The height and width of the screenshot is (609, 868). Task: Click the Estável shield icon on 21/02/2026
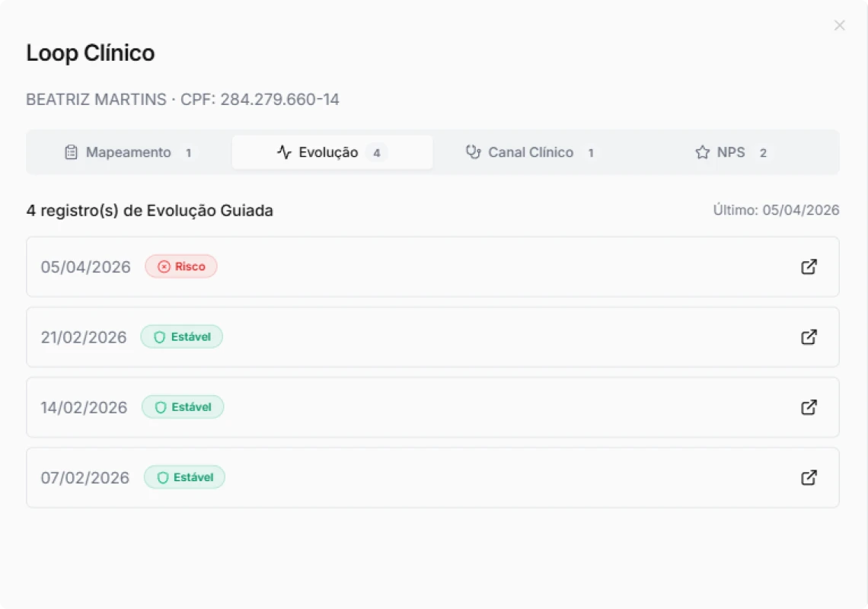tap(158, 336)
